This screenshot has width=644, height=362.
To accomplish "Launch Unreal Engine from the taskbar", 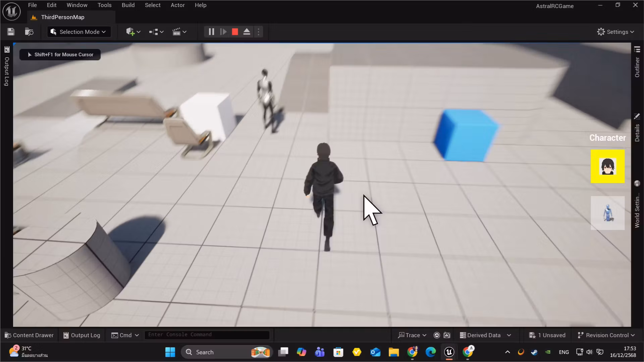I will (449, 352).
